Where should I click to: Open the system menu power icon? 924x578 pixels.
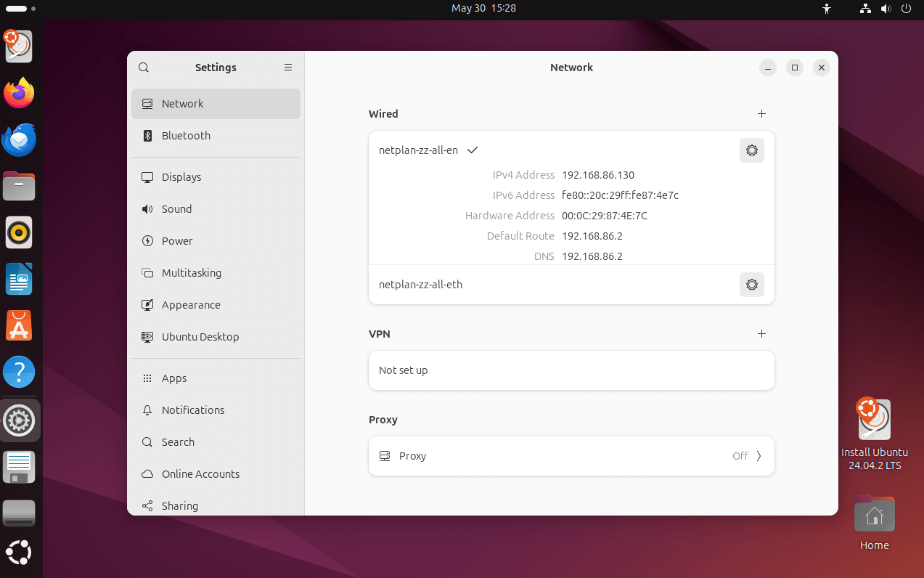906,9
